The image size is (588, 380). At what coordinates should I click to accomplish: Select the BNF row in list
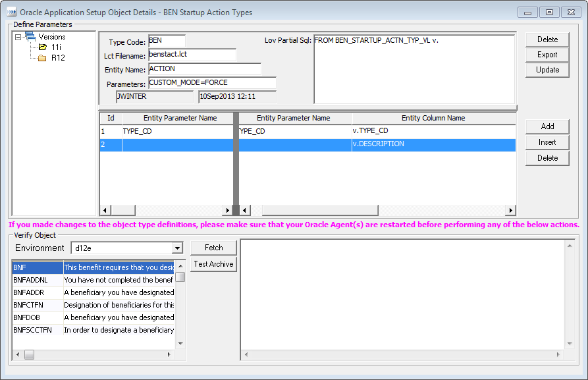[94, 267]
